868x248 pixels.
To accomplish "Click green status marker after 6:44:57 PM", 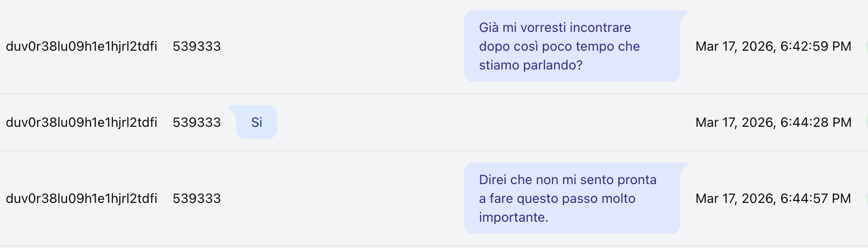I will pos(867,198).
